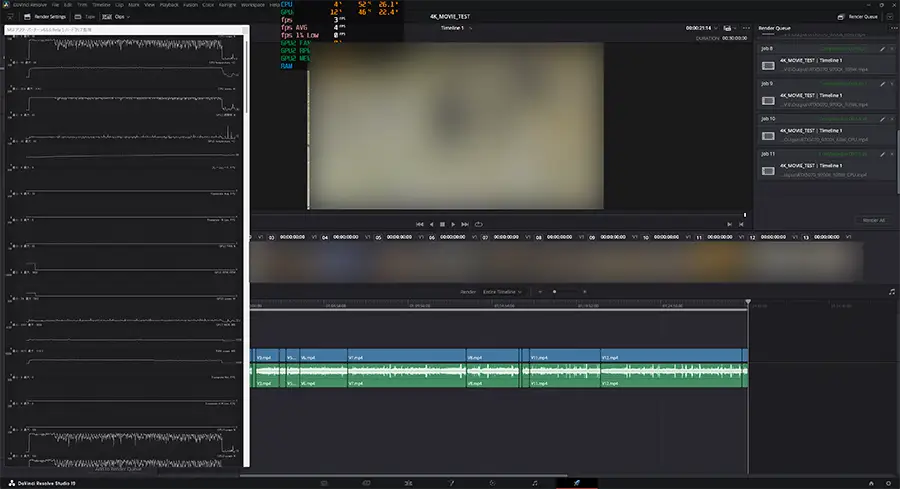Image resolution: width=900 pixels, height=489 pixels.
Task: Remove Job 11 from render queue
Action: tap(892, 154)
